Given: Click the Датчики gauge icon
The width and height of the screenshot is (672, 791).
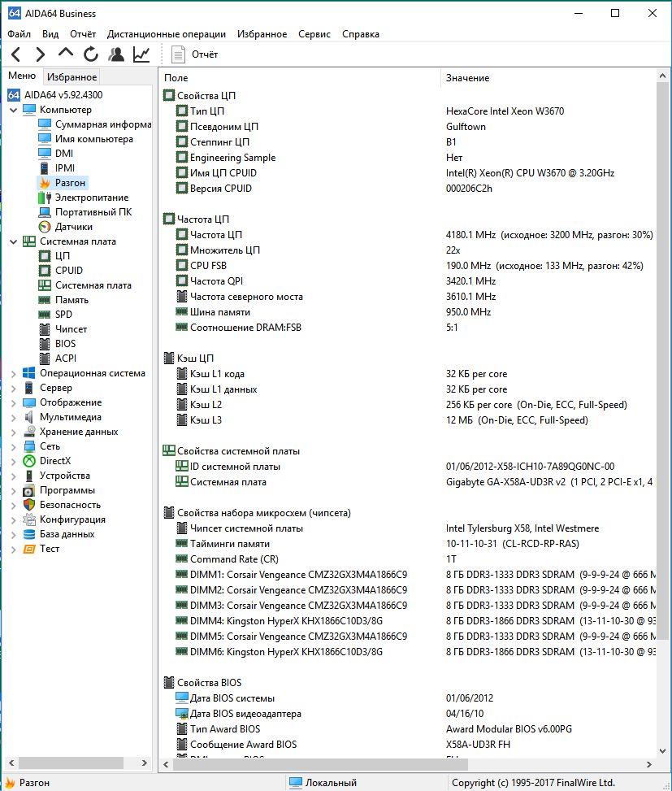Looking at the screenshot, I should (45, 227).
